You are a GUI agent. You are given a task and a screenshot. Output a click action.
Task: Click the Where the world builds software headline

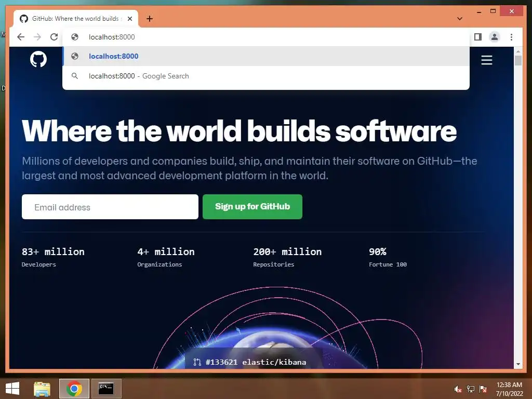[x=239, y=131]
